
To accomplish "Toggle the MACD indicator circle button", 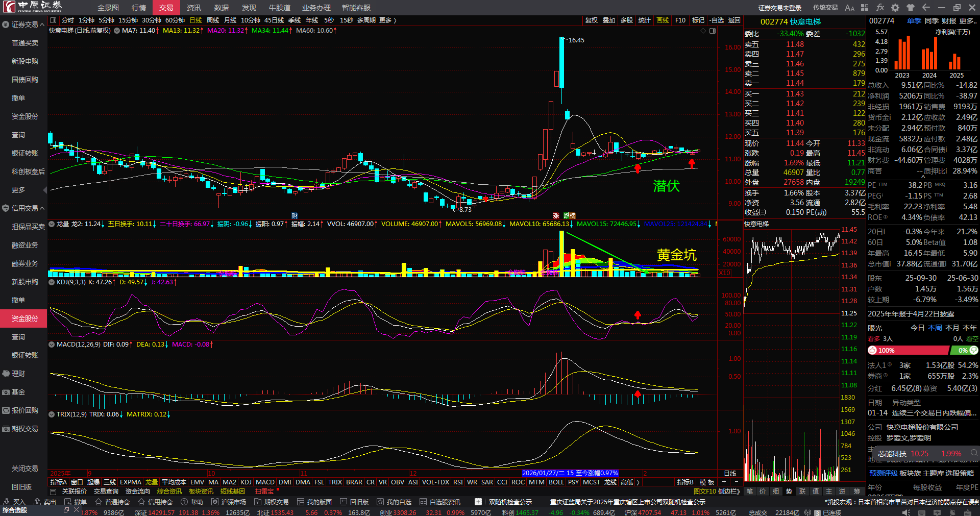I will (52, 345).
